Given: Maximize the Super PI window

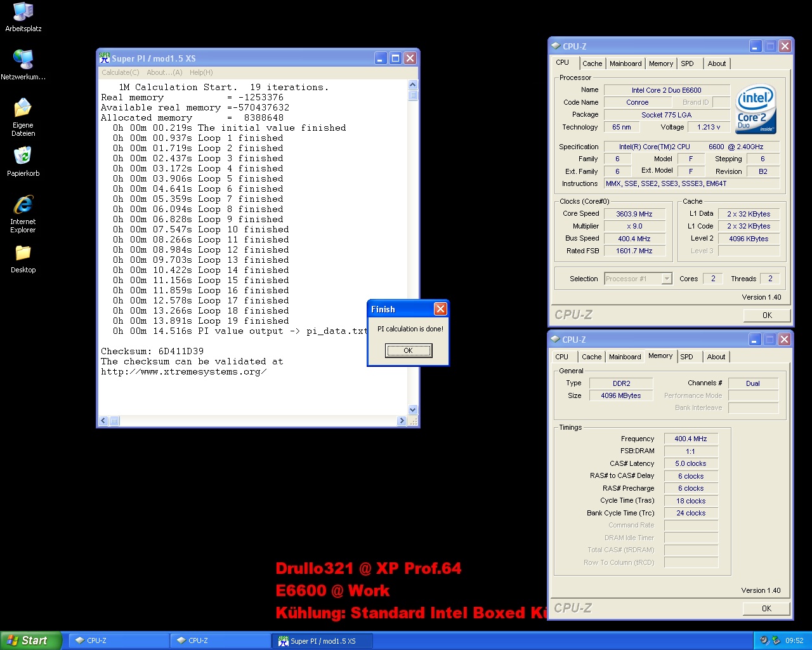Looking at the screenshot, I should 395,58.
